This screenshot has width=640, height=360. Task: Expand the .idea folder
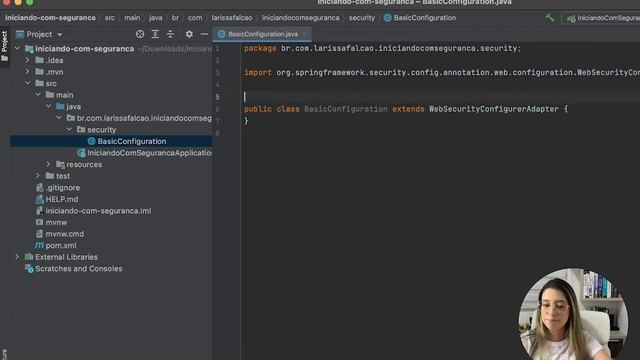[27, 60]
